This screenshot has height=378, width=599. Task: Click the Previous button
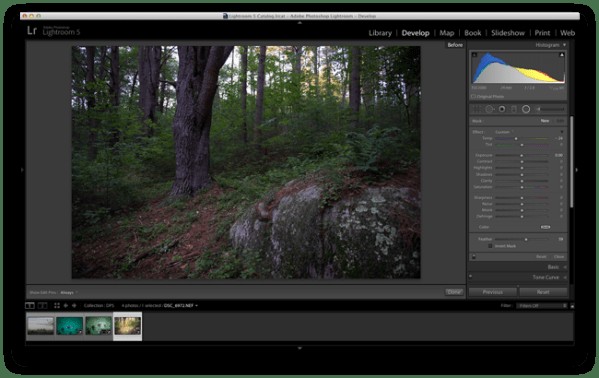click(493, 292)
